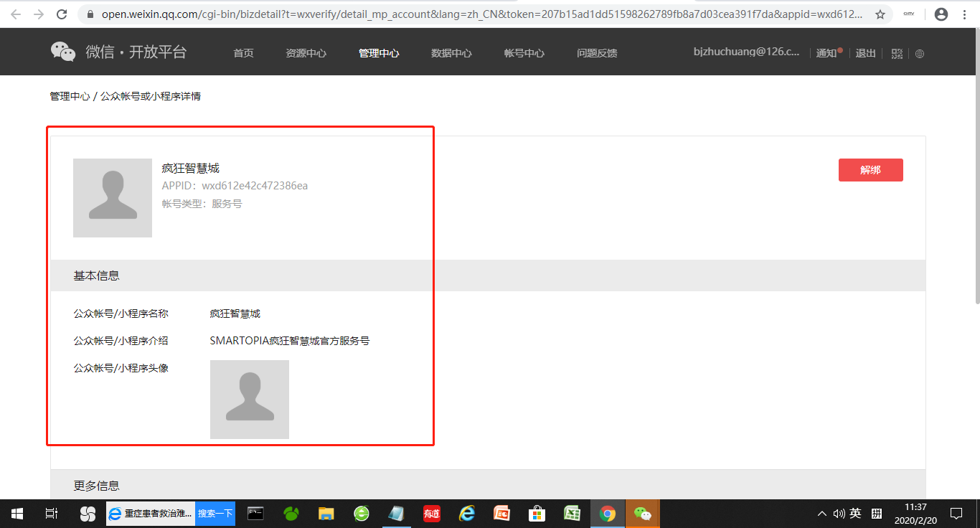Screen dimensions: 980x528
Task: Open Internet Explorer on taskbar
Action: tap(467, 514)
